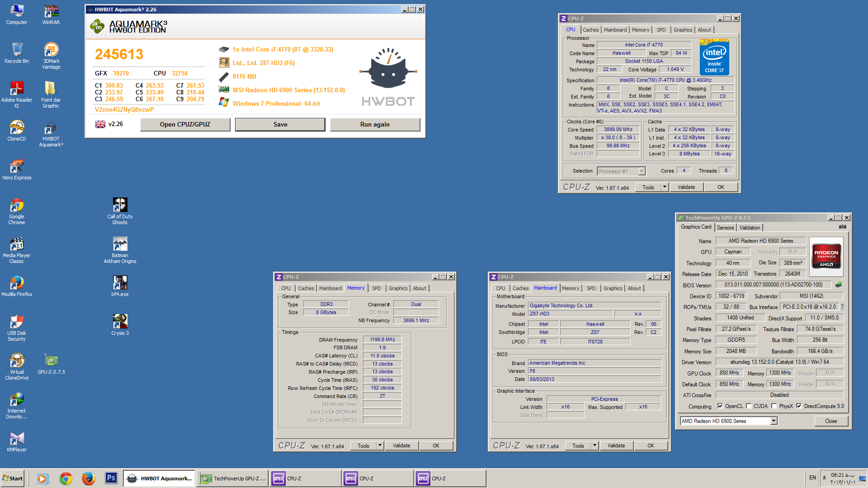Image resolution: width=868 pixels, height=488 pixels.
Task: Launch the CloneCD desktop icon
Action: (x=17, y=131)
